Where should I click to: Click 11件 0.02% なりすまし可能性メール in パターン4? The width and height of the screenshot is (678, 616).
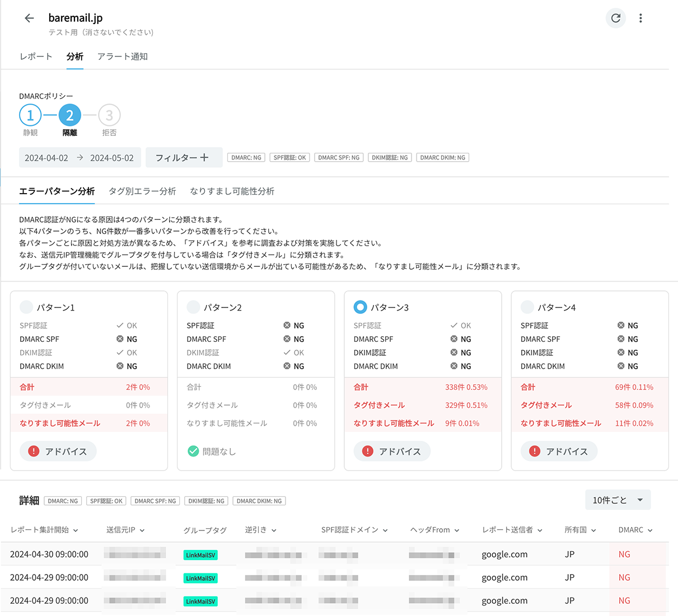pyautogui.click(x=634, y=424)
